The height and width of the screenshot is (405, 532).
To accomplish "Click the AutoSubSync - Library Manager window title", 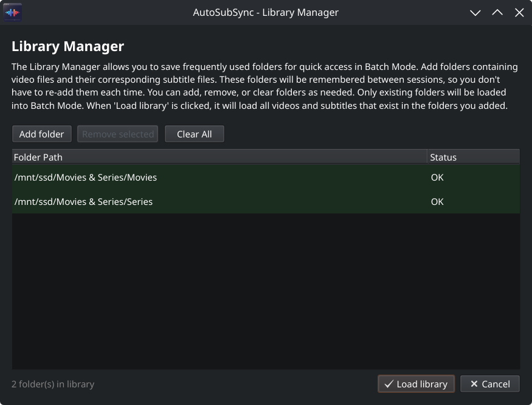I will pos(266,13).
